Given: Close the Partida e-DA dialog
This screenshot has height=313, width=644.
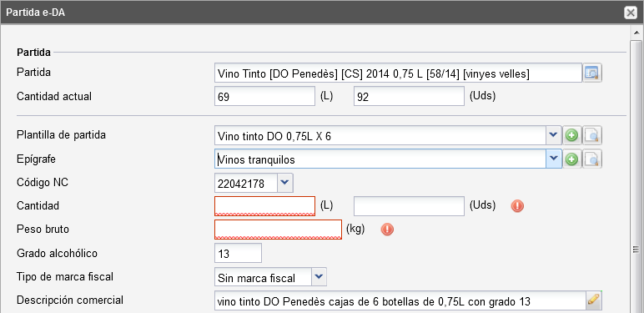Looking at the screenshot, I should point(631,13).
